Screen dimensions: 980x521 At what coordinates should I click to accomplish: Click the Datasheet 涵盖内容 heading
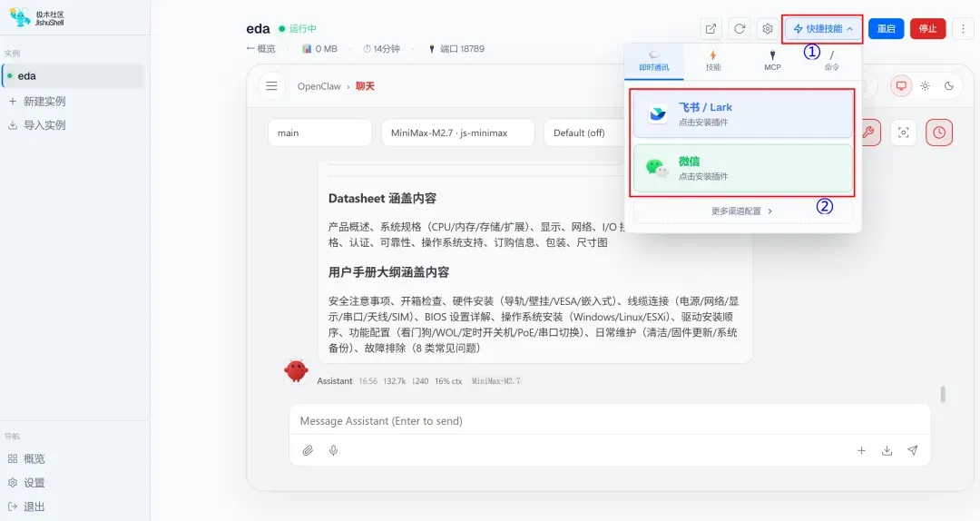[383, 198]
